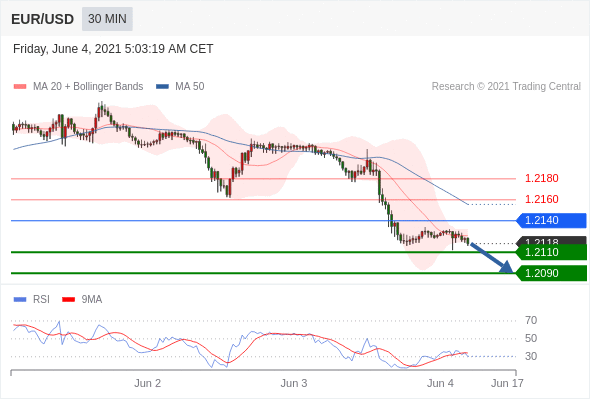The width and height of the screenshot is (590, 400).
Task: Click the green 1.2110 support price tag
Action: tap(552, 252)
